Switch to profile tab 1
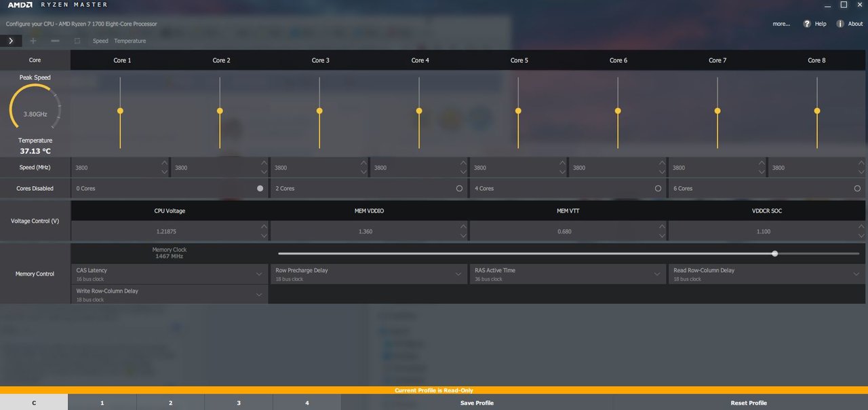 click(102, 403)
